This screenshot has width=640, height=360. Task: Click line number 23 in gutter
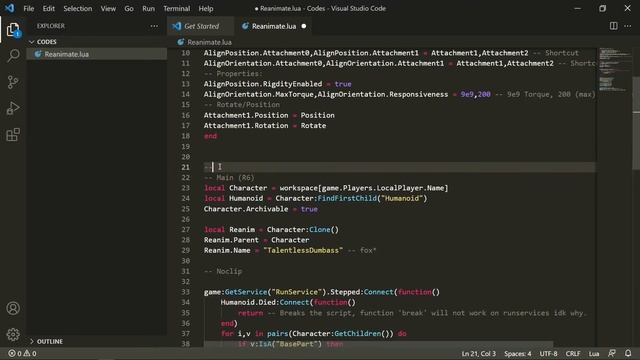[x=185, y=188]
